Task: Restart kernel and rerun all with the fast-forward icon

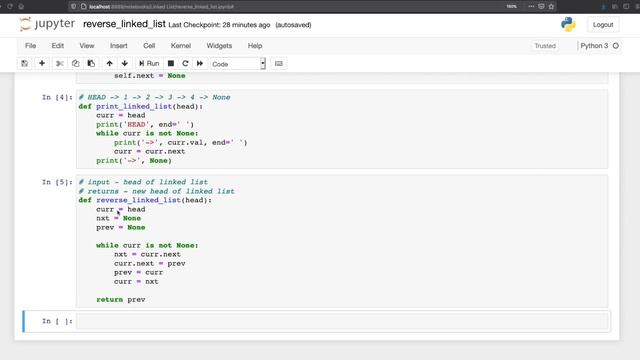Action: [200, 64]
